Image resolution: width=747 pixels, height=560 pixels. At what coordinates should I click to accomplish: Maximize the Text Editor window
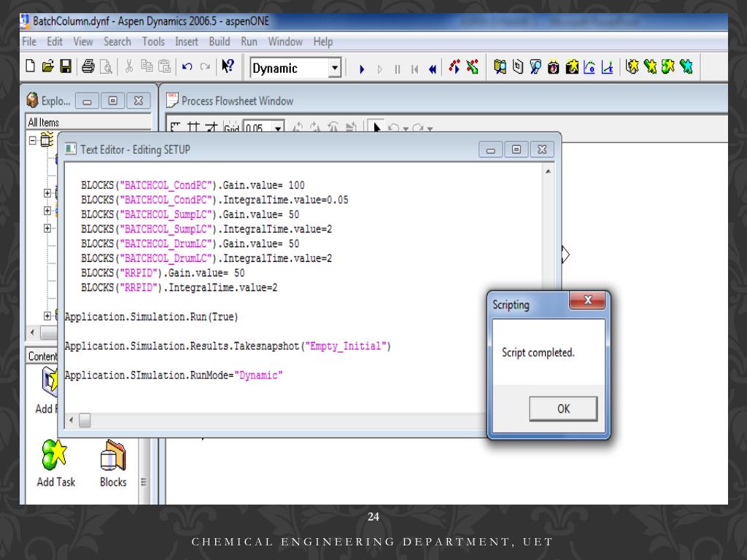click(x=516, y=149)
